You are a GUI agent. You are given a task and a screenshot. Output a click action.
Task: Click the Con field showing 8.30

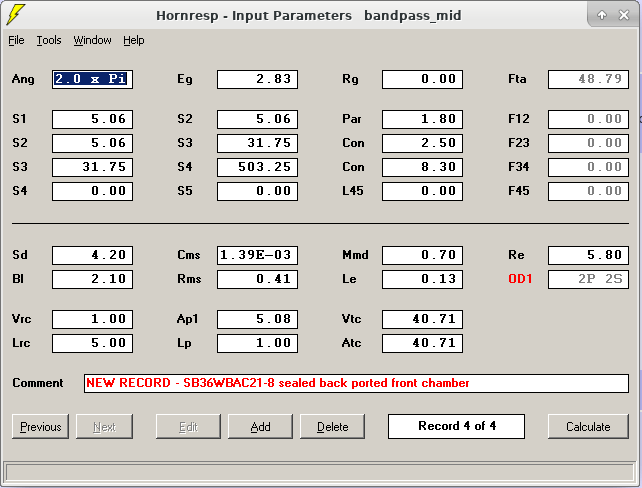click(x=422, y=167)
